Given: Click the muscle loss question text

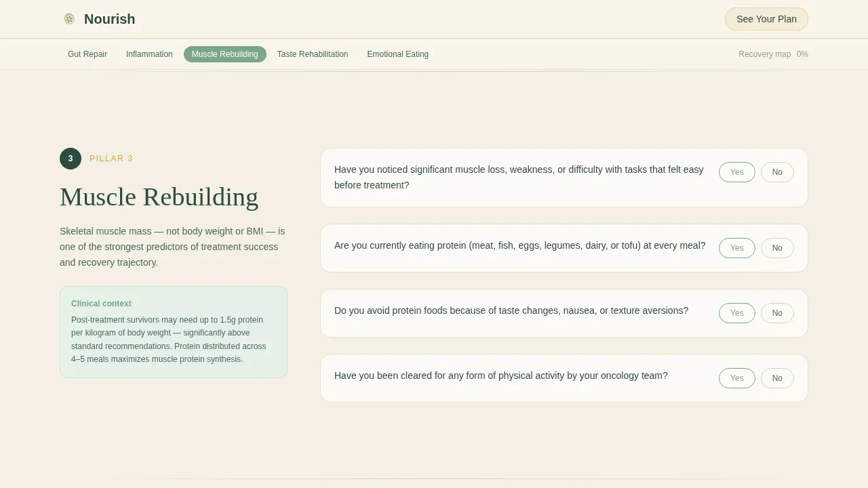Looking at the screenshot, I should tap(519, 178).
